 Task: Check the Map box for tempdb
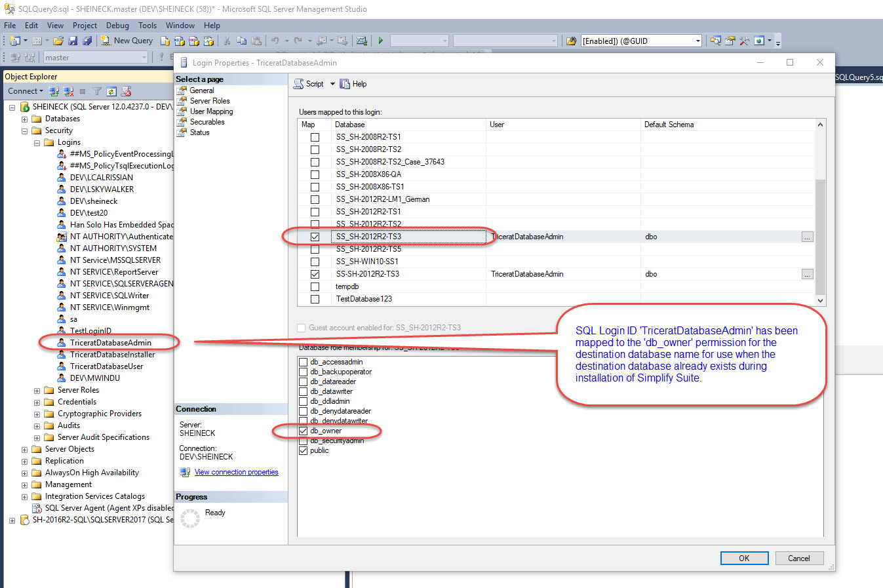(315, 286)
